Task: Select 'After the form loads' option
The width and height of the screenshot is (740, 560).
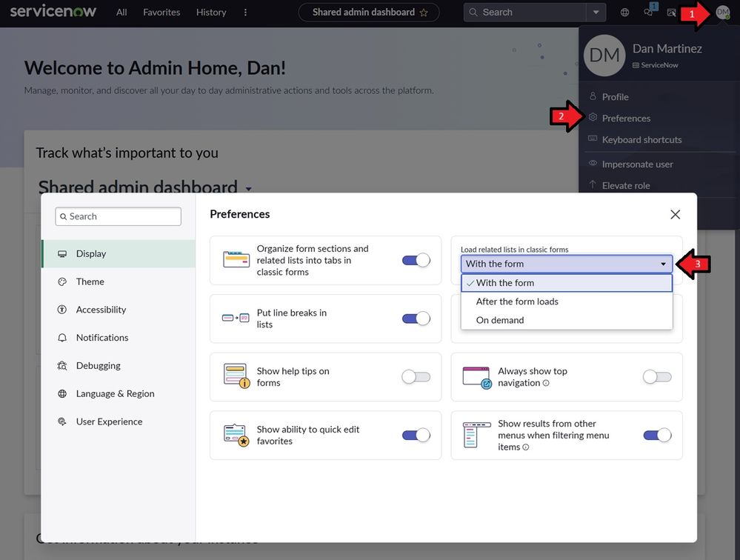Action: coord(517,301)
